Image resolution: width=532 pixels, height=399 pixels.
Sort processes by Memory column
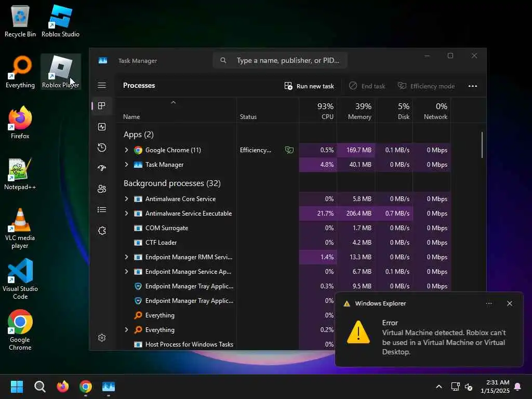[356, 111]
